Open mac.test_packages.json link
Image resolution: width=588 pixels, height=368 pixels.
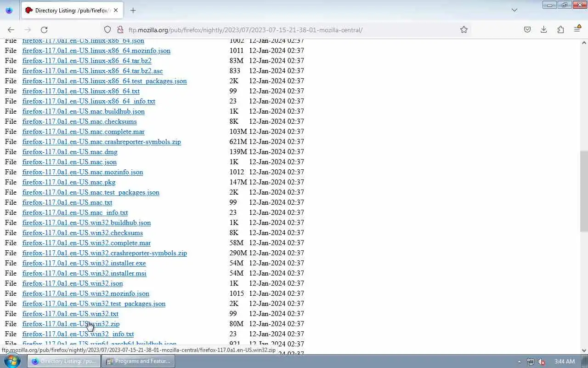point(90,192)
